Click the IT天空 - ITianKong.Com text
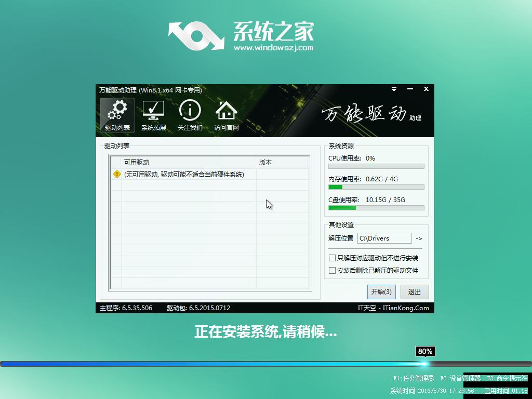Screen dimensions: 532x399 [393, 308]
